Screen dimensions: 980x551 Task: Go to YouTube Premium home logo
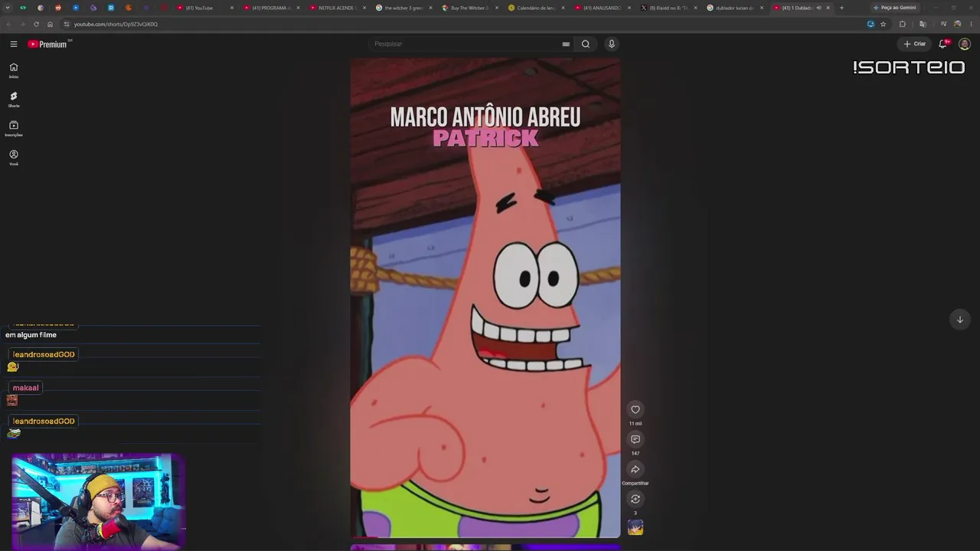[x=49, y=44]
